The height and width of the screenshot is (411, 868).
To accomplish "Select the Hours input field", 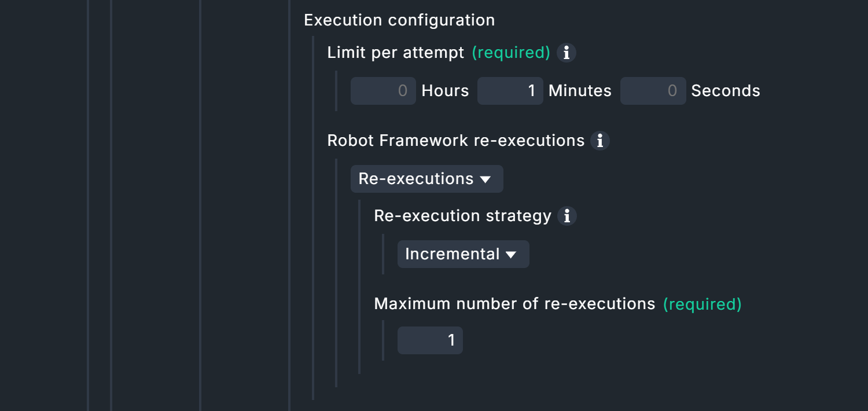I will pos(383,91).
